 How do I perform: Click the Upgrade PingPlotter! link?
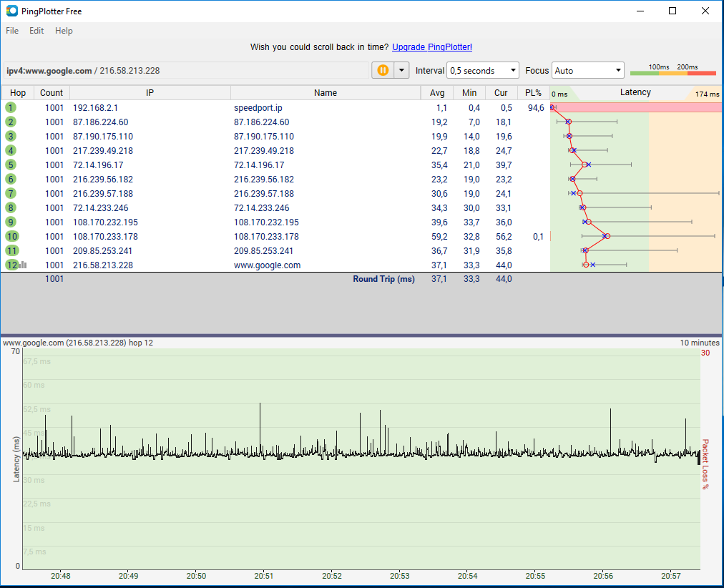coord(432,47)
